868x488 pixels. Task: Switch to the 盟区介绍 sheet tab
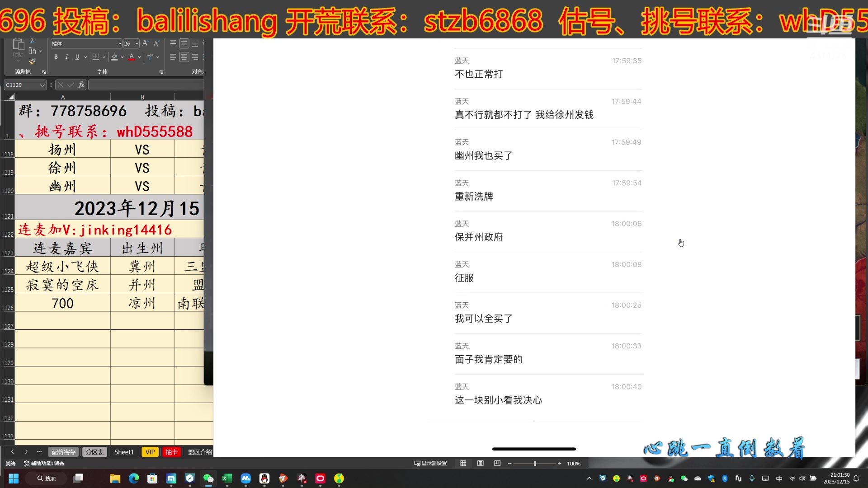pos(200,452)
